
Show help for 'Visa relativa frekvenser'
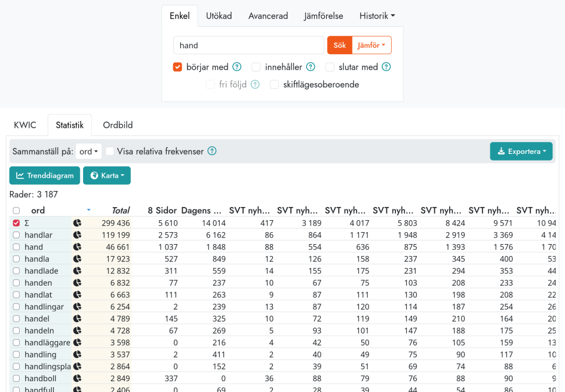212,151
